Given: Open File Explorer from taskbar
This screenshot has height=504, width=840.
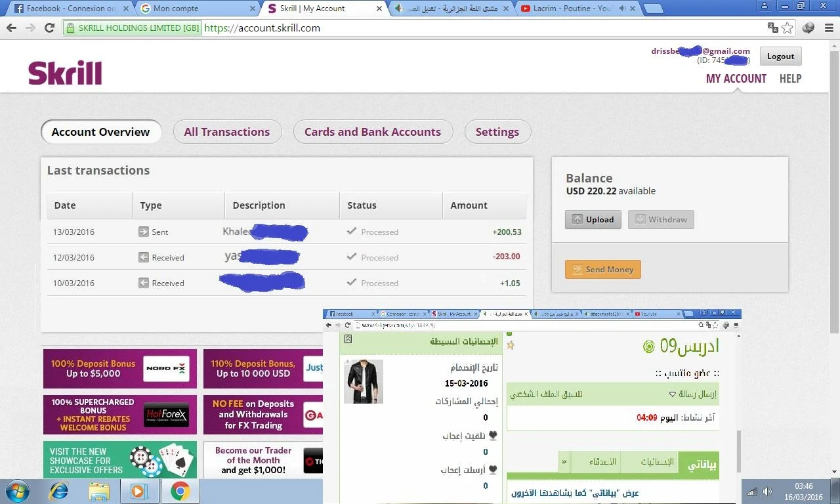Looking at the screenshot, I should tap(99, 491).
